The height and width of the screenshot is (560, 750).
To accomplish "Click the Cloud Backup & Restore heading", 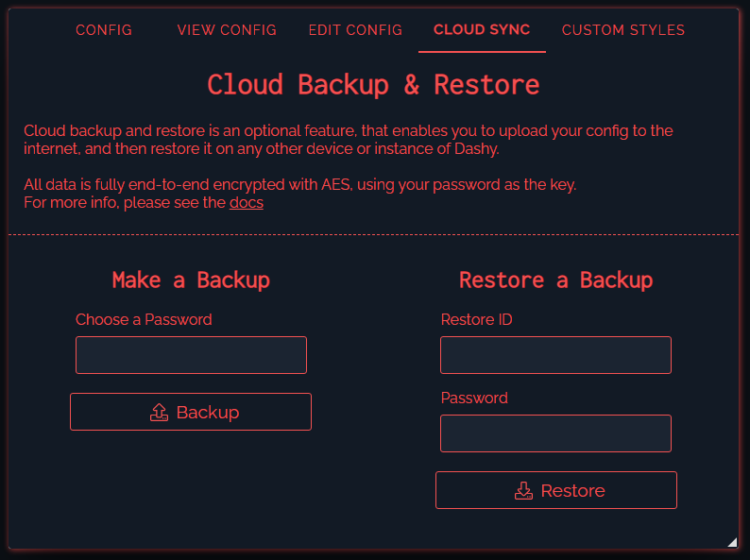I will (373, 85).
